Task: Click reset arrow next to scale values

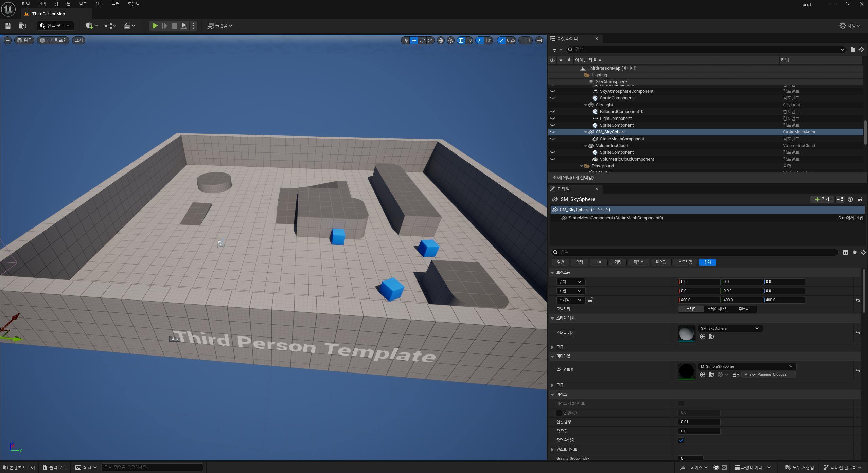Action: 857,300
